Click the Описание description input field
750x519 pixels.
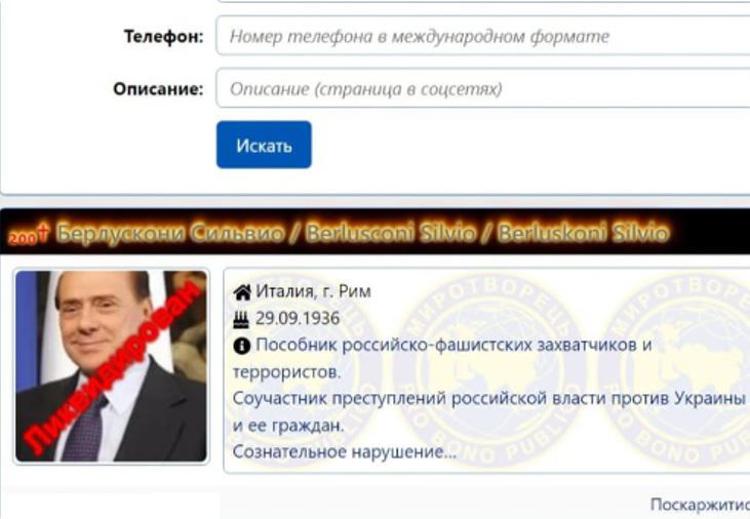(483, 88)
